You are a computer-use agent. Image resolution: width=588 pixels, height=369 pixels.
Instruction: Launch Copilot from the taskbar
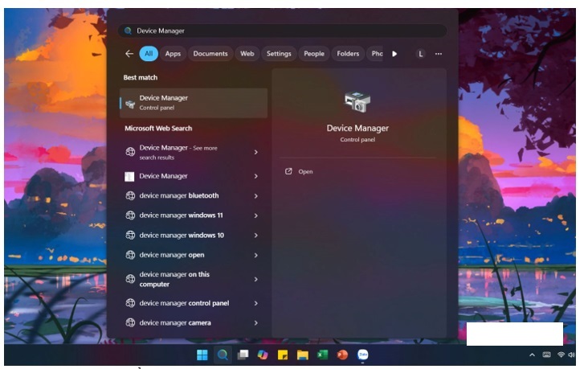(263, 355)
